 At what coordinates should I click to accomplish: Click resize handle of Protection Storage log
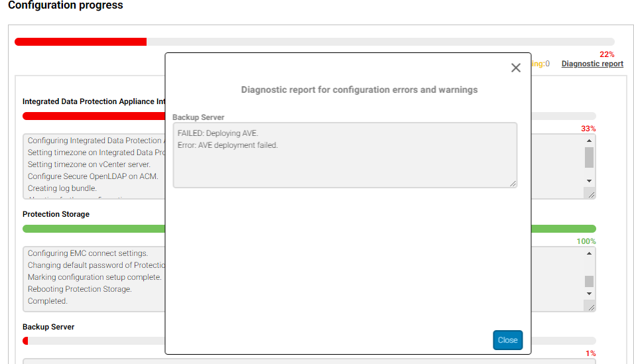pyautogui.click(x=591, y=308)
